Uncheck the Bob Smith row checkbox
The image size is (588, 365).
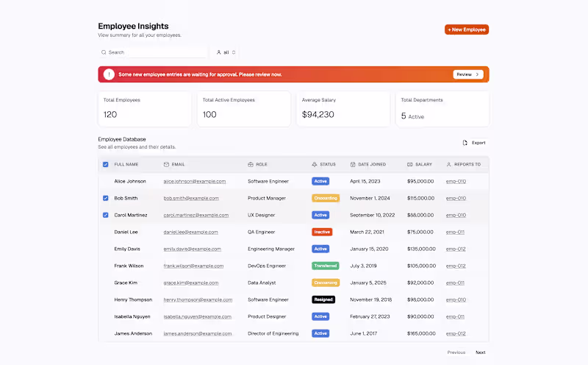[105, 198]
